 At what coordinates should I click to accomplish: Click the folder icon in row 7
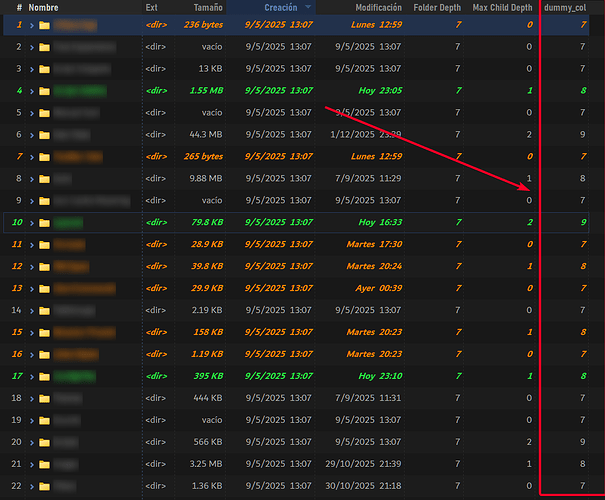click(x=44, y=156)
